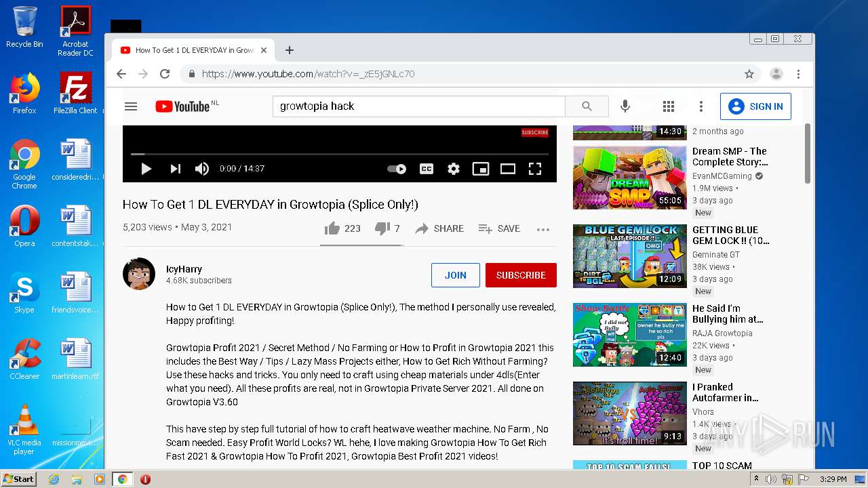Select the Skype desktop icon
Screen dimensions: 868x488
pos(24,293)
